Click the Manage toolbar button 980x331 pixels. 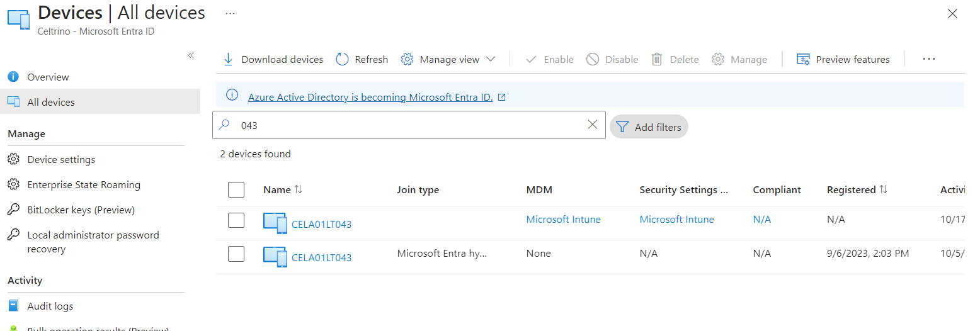[739, 59]
